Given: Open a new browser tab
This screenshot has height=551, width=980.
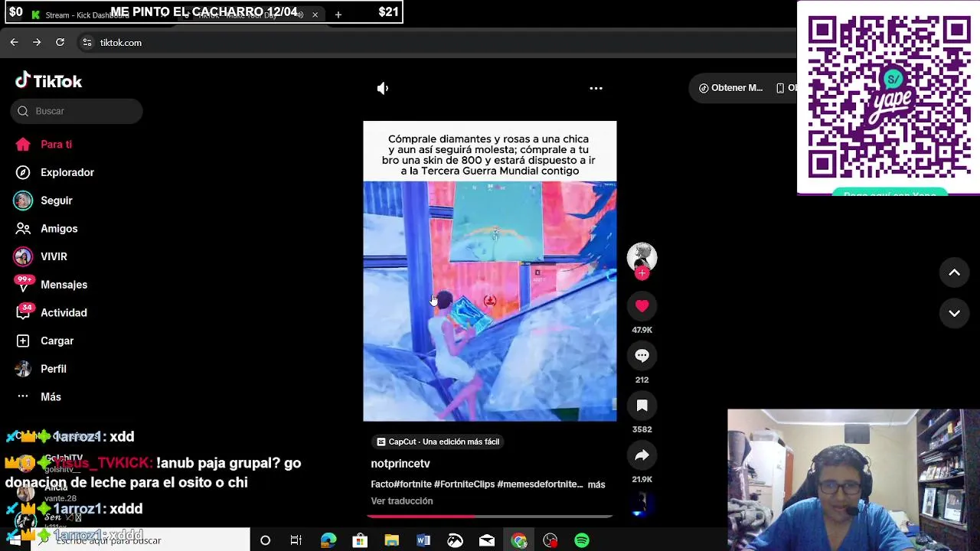Looking at the screenshot, I should click(338, 15).
